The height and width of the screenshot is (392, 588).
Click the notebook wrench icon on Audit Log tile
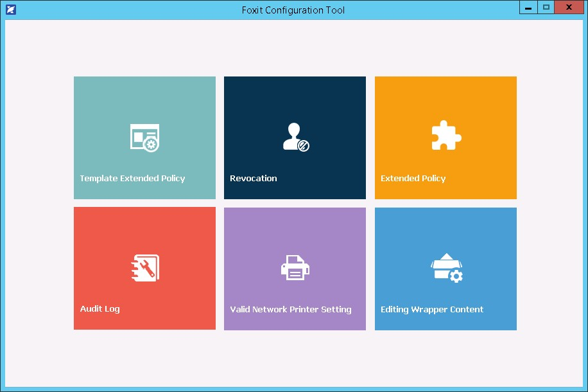tap(144, 268)
